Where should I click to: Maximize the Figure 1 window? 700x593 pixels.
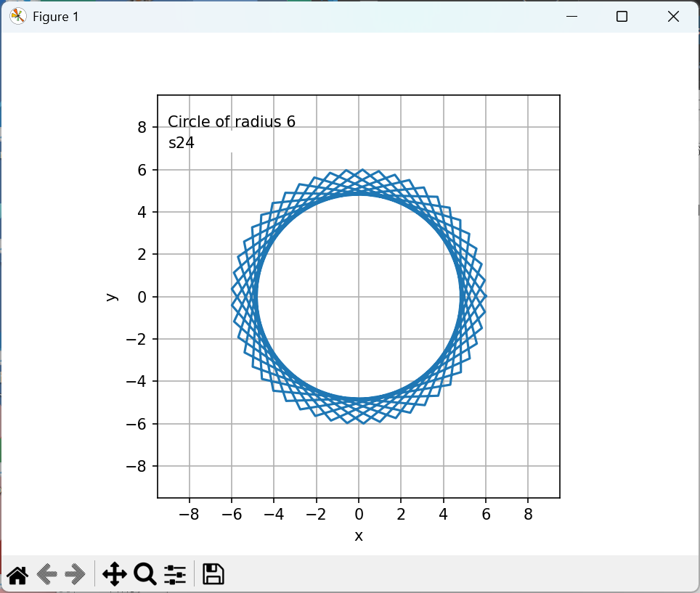tap(622, 17)
